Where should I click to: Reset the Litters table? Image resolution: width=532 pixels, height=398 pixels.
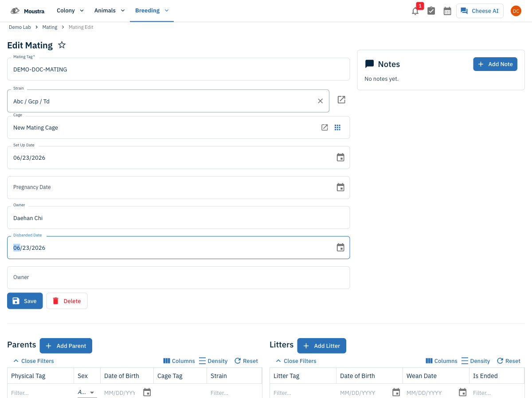[x=509, y=361]
